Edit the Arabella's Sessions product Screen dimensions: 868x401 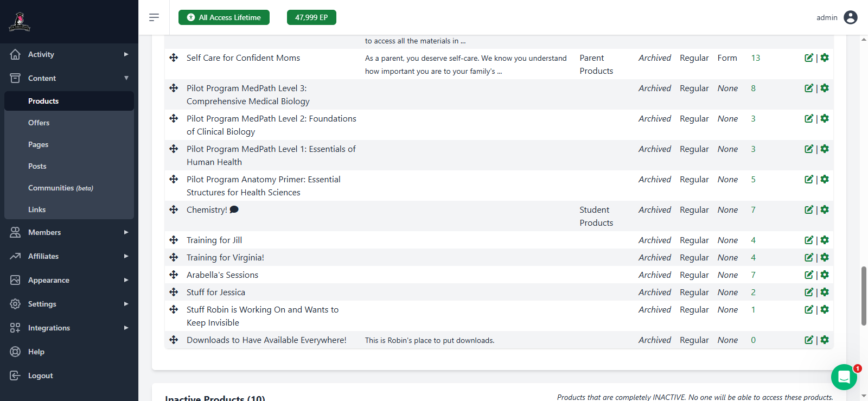pyautogui.click(x=808, y=275)
